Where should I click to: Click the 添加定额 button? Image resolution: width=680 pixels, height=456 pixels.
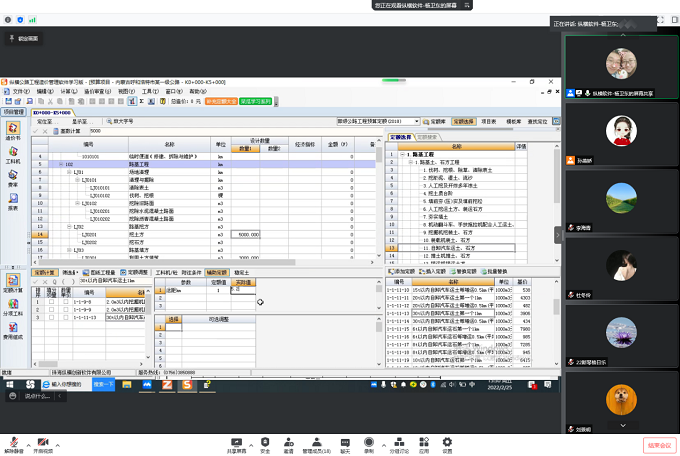[403, 272]
